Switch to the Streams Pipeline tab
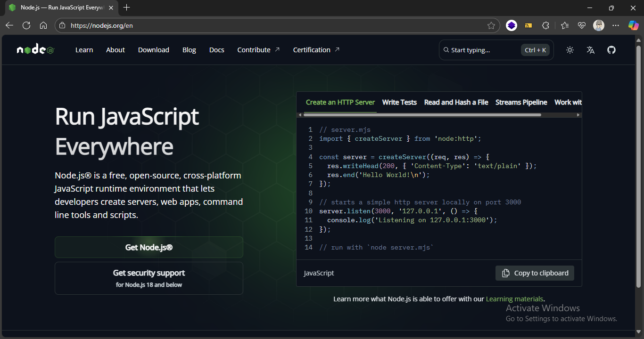 click(x=521, y=102)
